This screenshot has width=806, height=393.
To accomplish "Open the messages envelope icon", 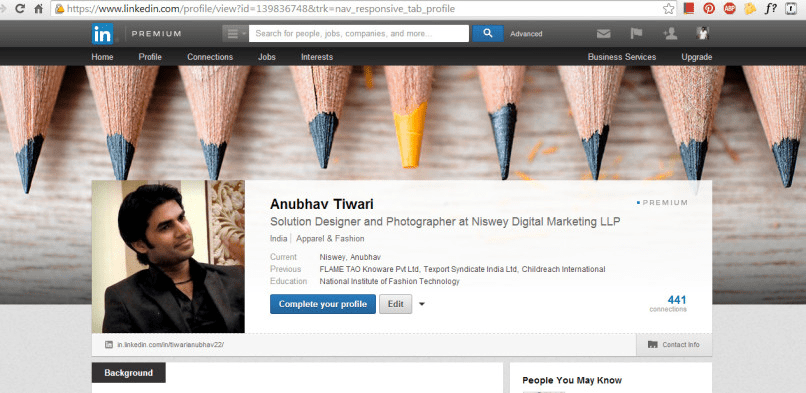I will (x=603, y=34).
